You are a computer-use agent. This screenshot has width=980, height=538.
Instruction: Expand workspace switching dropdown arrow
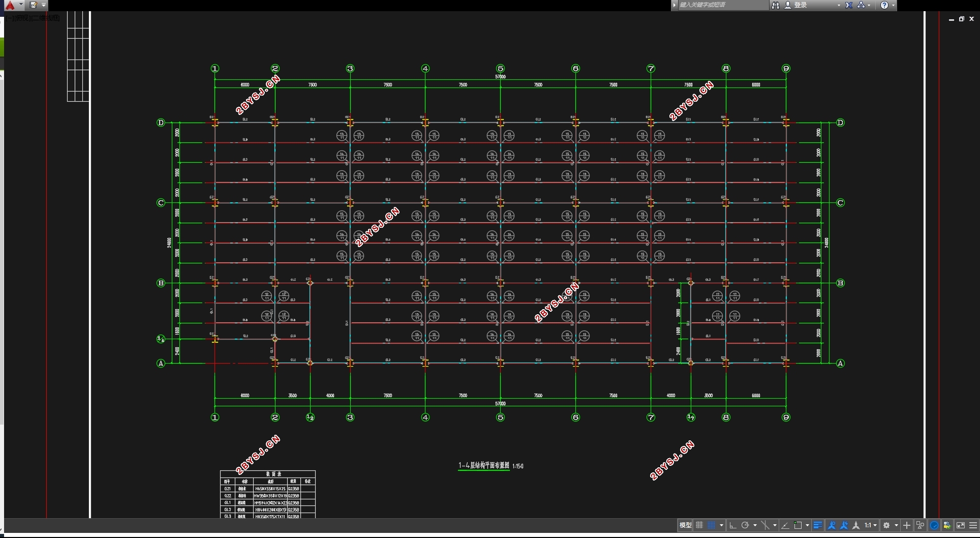(896, 525)
